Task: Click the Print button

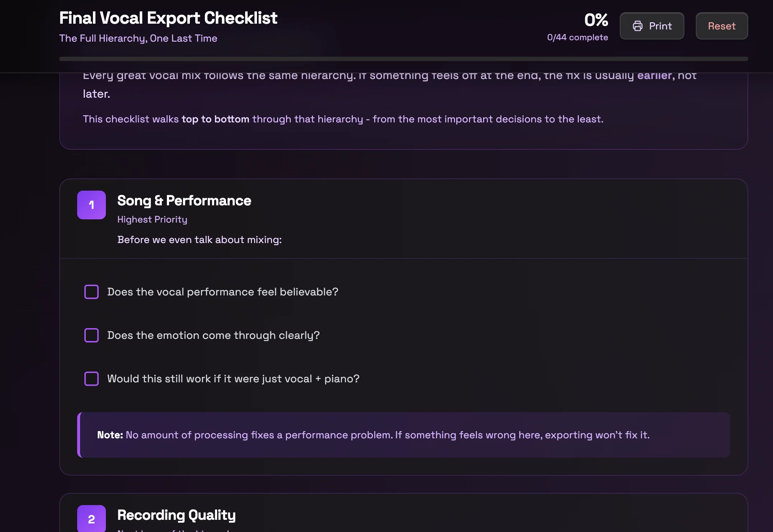Action: point(652,26)
